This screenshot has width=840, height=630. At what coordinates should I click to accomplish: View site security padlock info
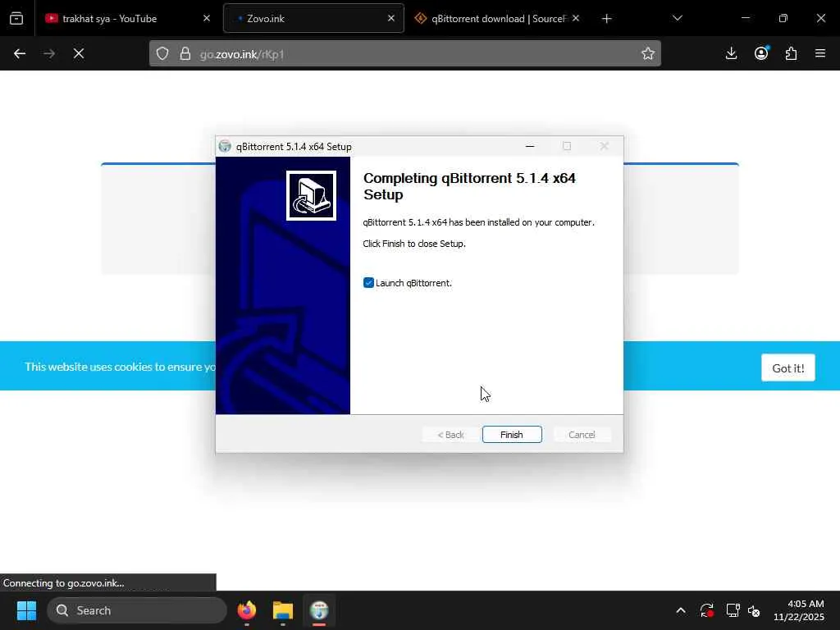coord(185,53)
